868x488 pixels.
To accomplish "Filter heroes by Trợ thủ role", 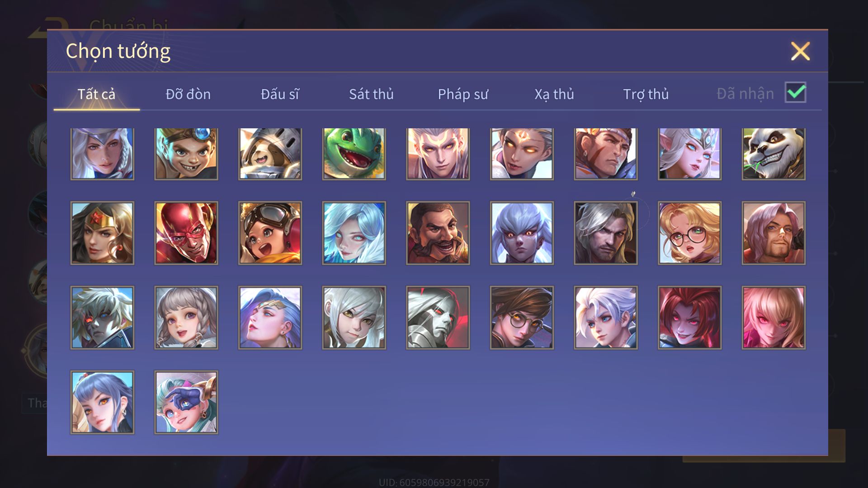I will [x=646, y=94].
